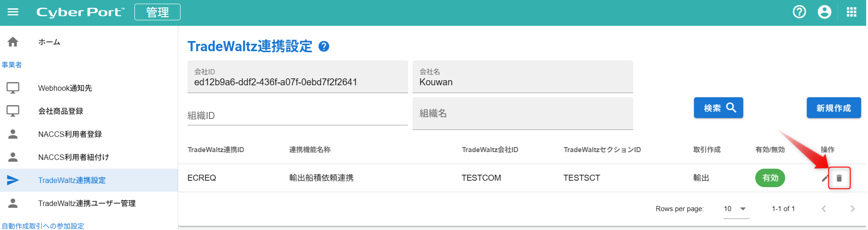
Task: Delete the ECREQ row with trash icon
Action: click(x=839, y=178)
